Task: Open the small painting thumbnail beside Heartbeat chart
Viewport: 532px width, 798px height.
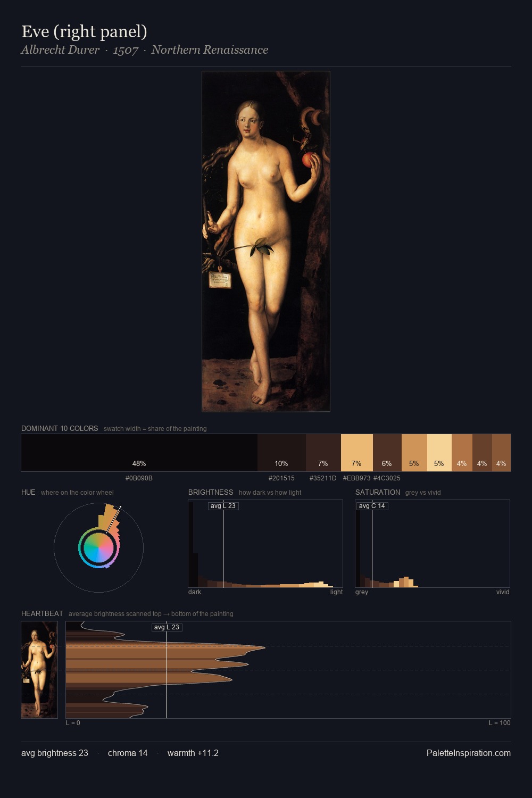Action: (x=39, y=670)
